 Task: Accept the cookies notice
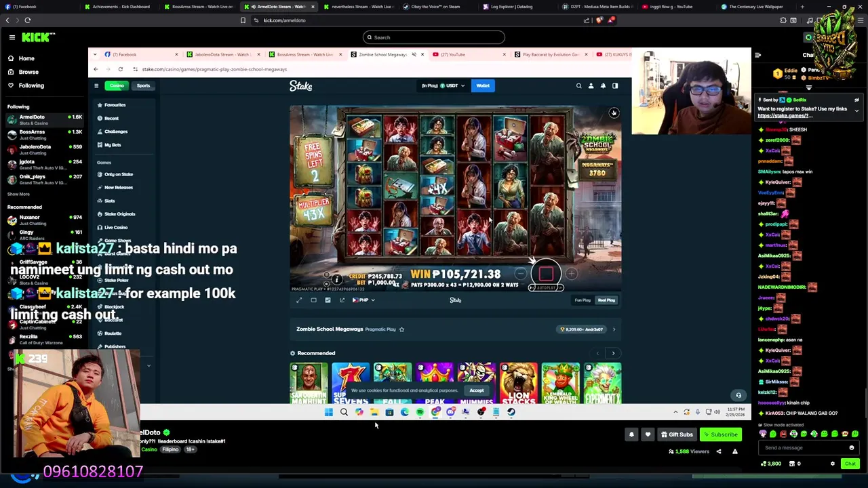[x=477, y=390]
